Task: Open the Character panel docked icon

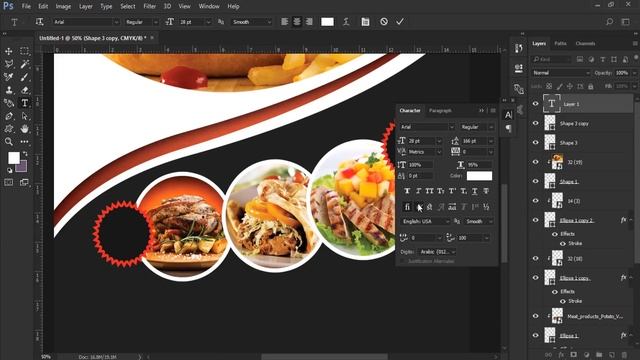Action: [508, 115]
